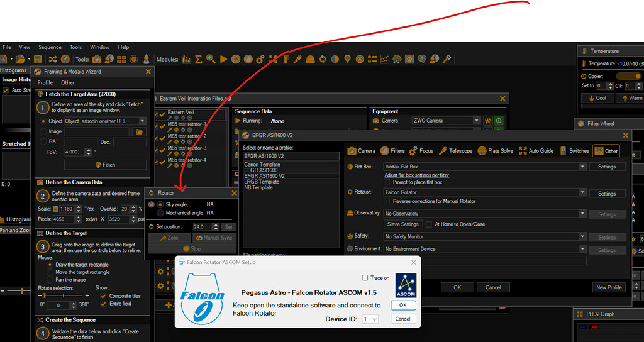Select the Mechanical angle radio button
644x342 pixels.
160,213
